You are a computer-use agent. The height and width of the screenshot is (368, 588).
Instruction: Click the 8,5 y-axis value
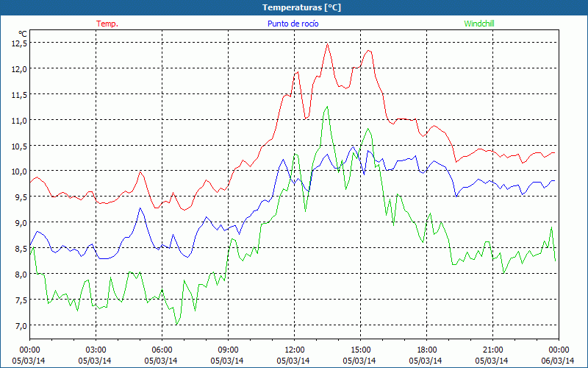tap(21, 248)
